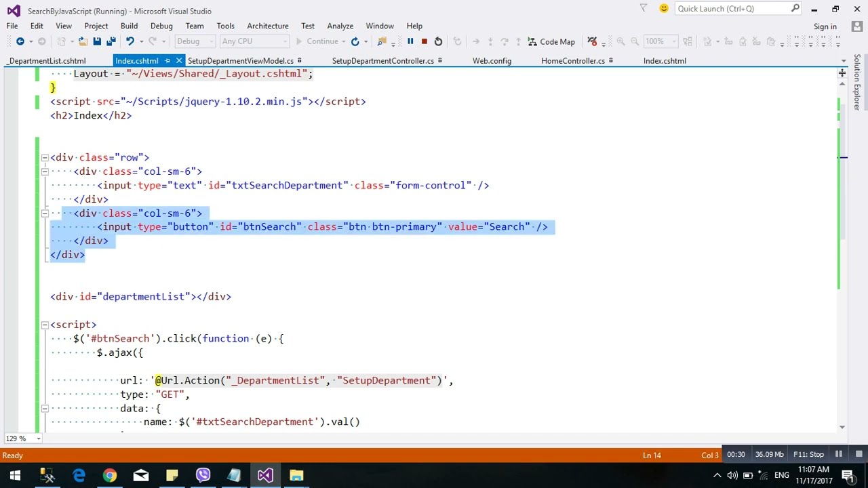Click the editor split-window handle above scrollbar
This screenshot has width=868, height=488.
point(842,73)
